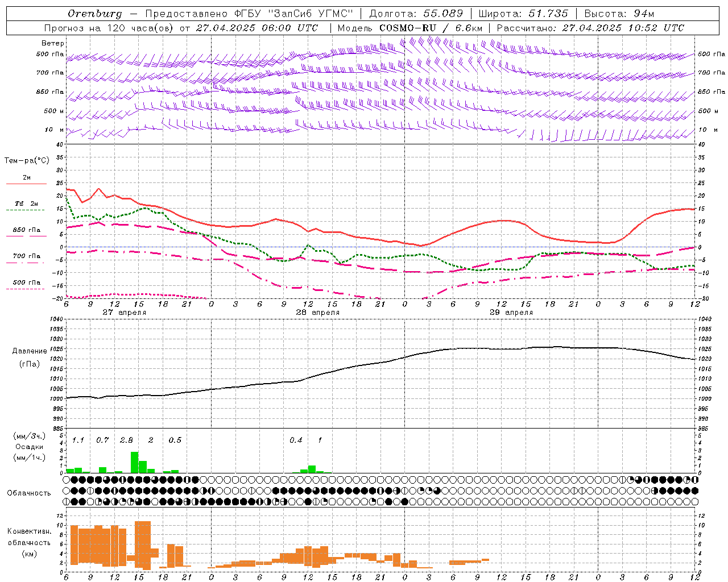
Task: Click the 'Осадки' precipitation label
Action: point(29,447)
